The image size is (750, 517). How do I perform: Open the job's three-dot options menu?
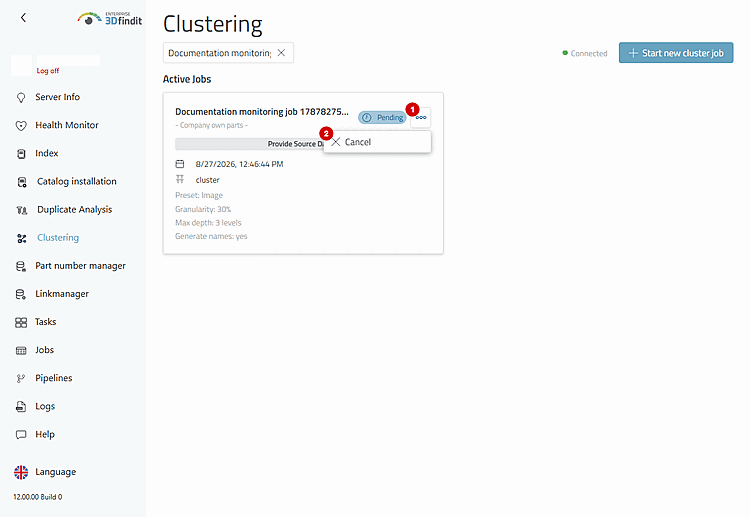click(x=421, y=118)
